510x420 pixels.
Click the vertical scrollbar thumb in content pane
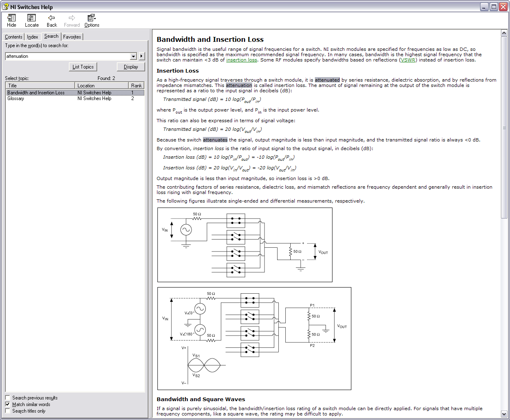coord(504,127)
